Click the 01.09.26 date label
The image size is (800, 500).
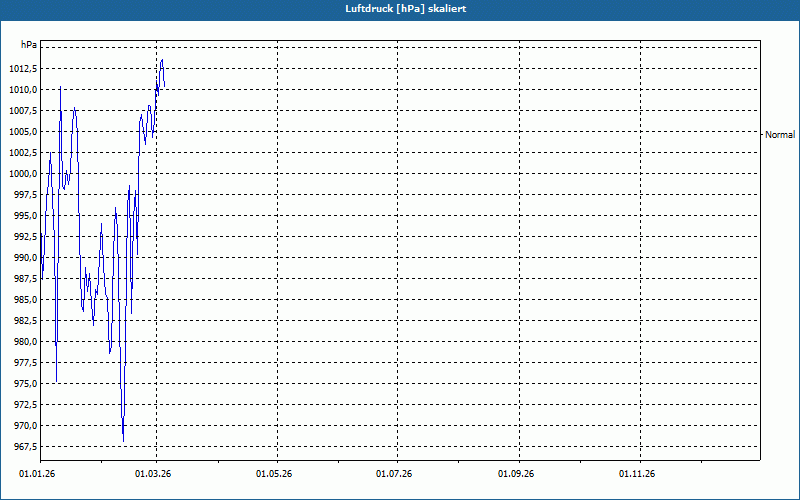[516, 474]
